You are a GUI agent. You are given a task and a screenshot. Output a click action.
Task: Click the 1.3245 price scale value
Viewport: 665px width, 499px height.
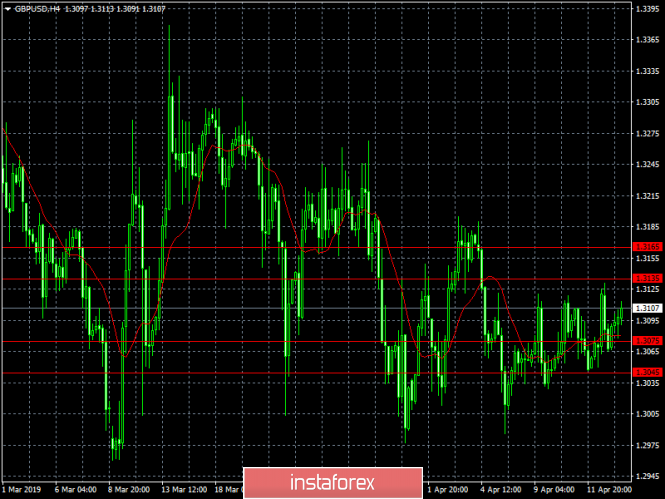(648, 164)
